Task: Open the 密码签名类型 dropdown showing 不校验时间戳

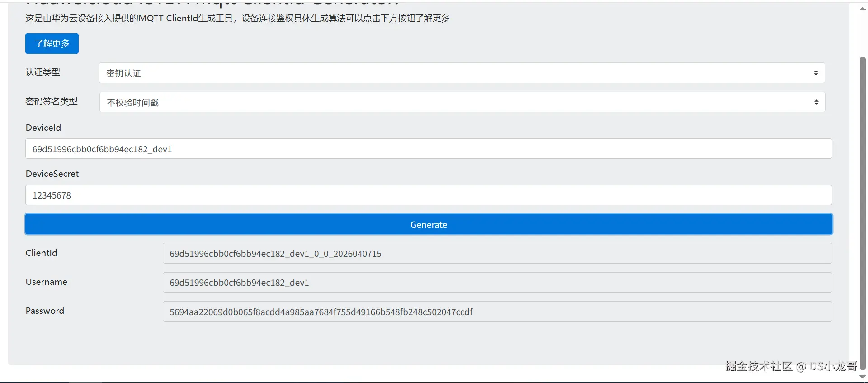Action: 462,102
